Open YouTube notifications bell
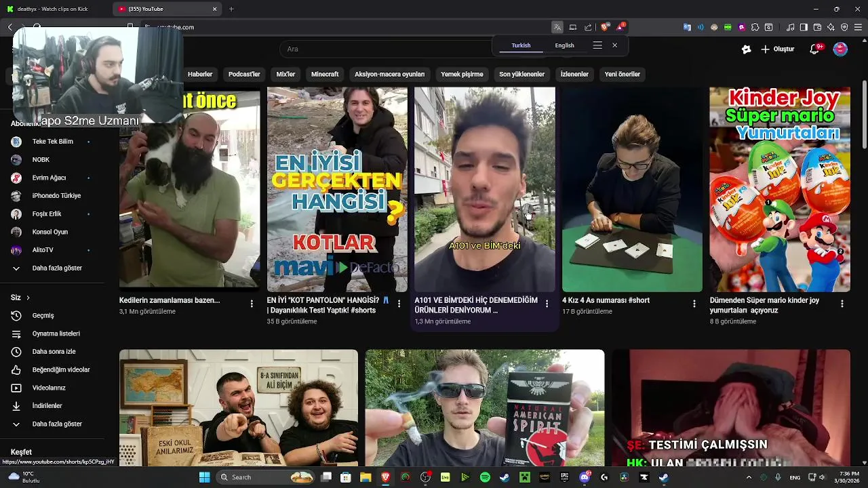 [816, 49]
